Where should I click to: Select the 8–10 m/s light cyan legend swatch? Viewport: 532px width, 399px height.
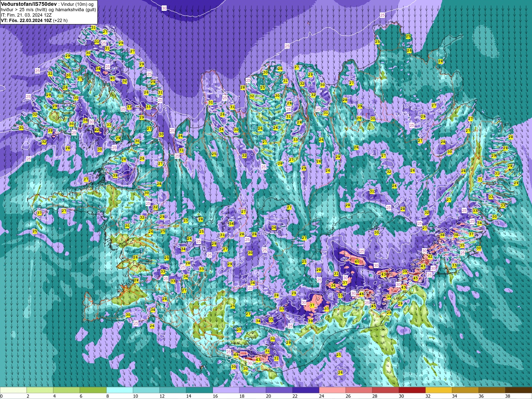click(120, 390)
